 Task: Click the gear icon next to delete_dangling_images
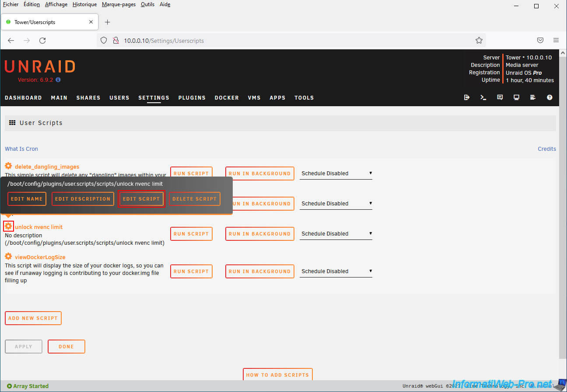8,166
